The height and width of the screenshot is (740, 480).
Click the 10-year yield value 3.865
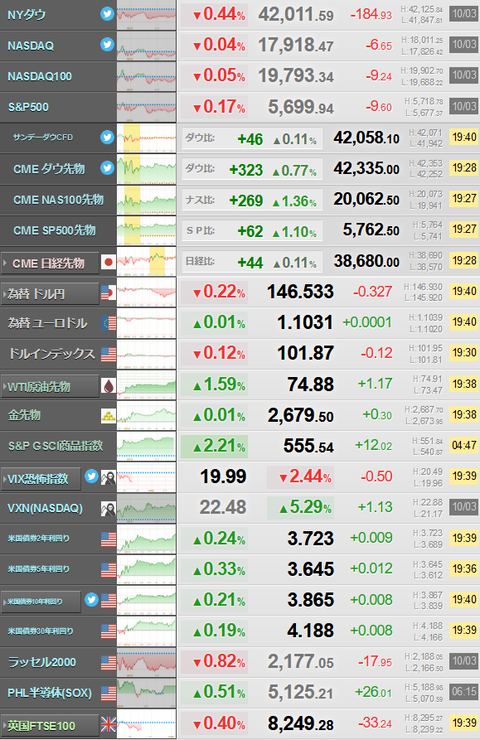(311, 600)
